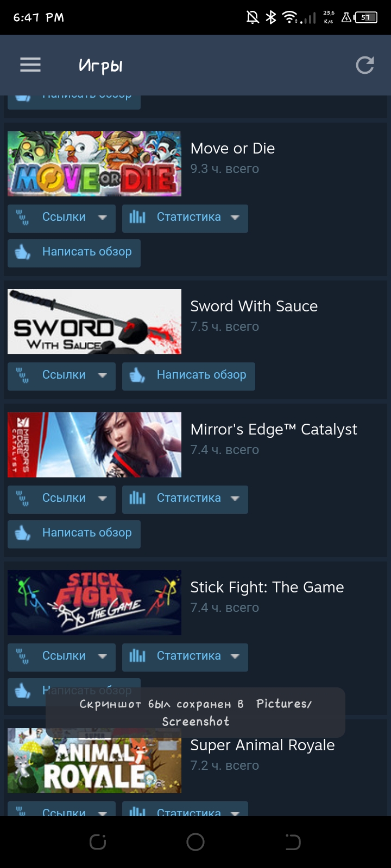The image size is (391, 868).
Task: Expand Ссылки dropdown for Move or Die
Action: 102,217
